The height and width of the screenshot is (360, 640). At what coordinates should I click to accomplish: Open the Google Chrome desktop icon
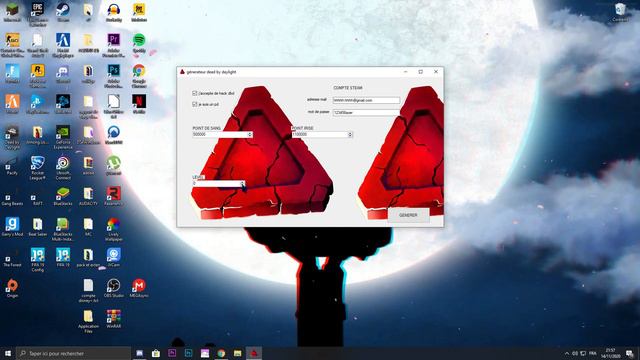tap(139, 75)
